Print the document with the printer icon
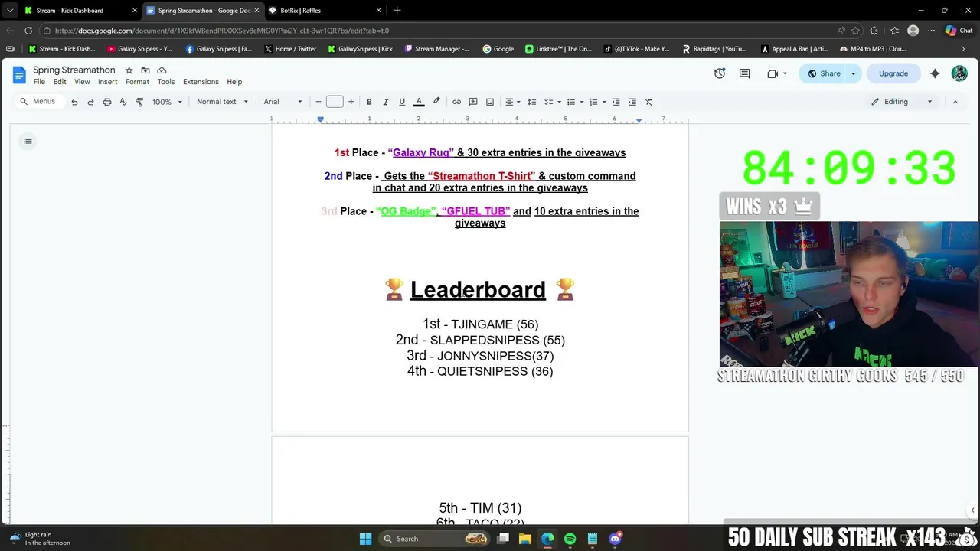Viewport: 980px width, 551px height. click(x=106, y=102)
